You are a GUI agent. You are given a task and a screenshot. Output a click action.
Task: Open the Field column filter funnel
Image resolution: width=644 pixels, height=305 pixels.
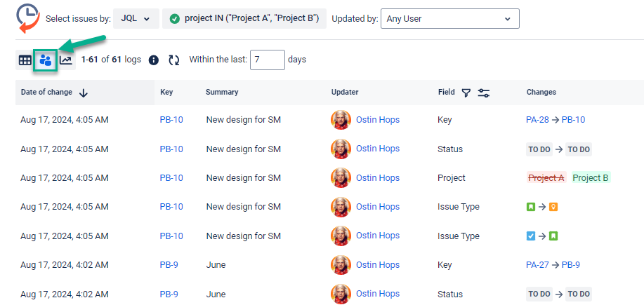click(466, 93)
